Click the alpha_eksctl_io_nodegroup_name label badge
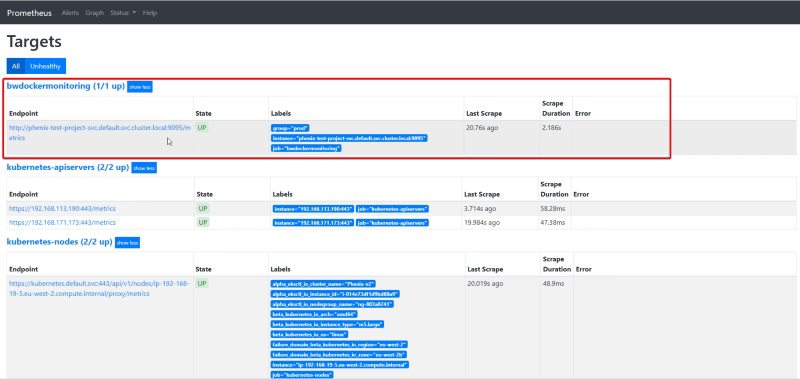Image resolution: width=800 pixels, height=379 pixels. pos(332,304)
